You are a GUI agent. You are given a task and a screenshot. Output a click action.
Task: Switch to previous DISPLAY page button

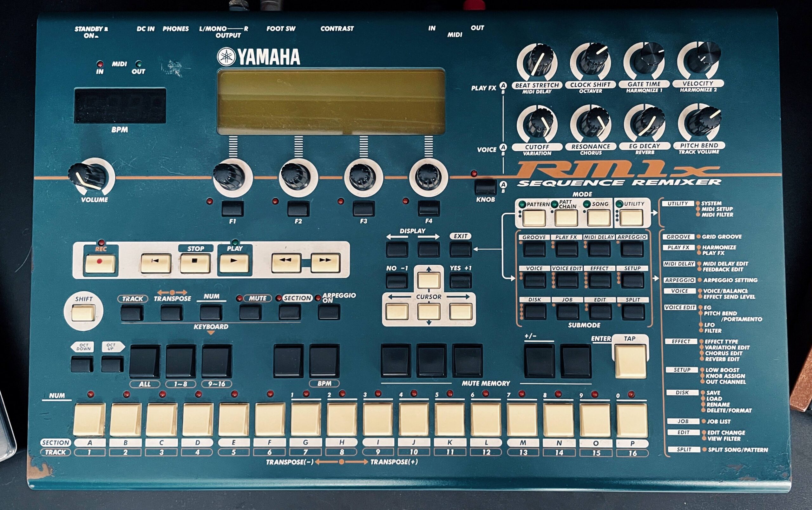(x=397, y=249)
